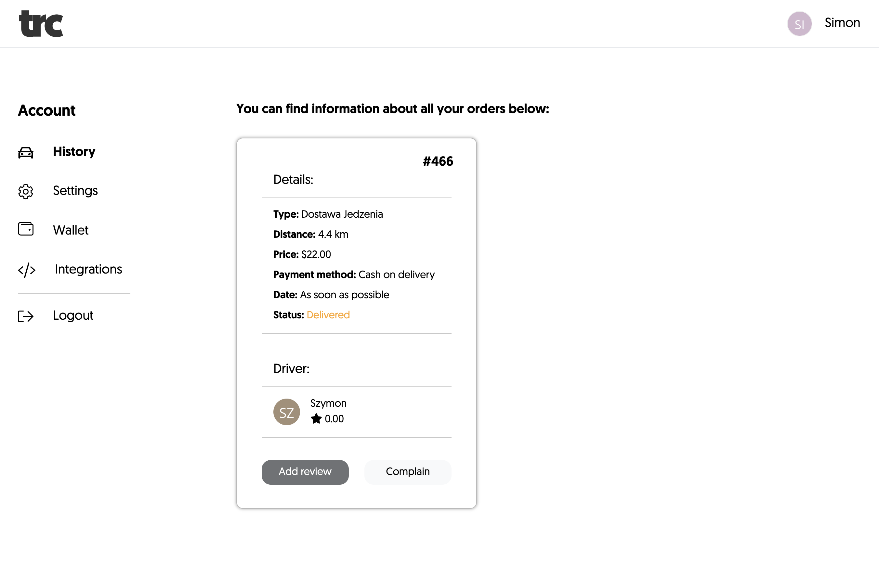Image resolution: width=879 pixels, height=588 pixels.
Task: Click the History car icon
Action: [x=25, y=152]
